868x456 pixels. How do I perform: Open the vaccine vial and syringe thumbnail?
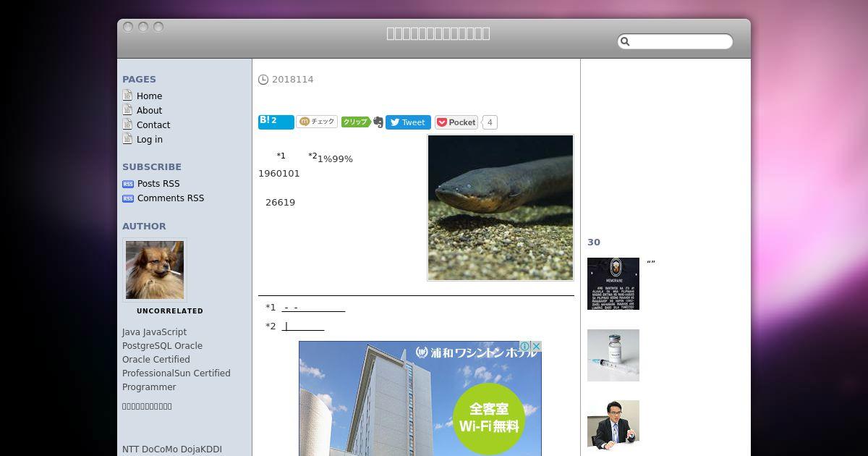pos(613,355)
